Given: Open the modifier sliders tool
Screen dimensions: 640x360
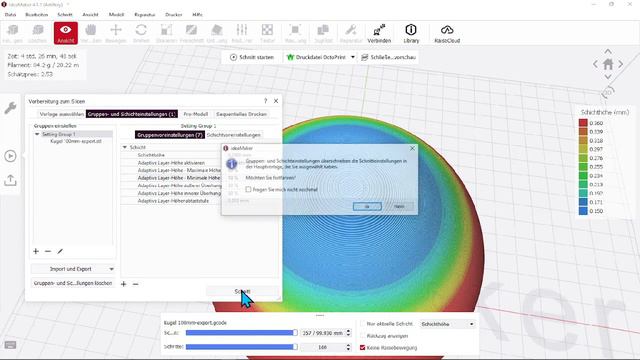Looking at the screenshot, I should [x=242, y=33].
